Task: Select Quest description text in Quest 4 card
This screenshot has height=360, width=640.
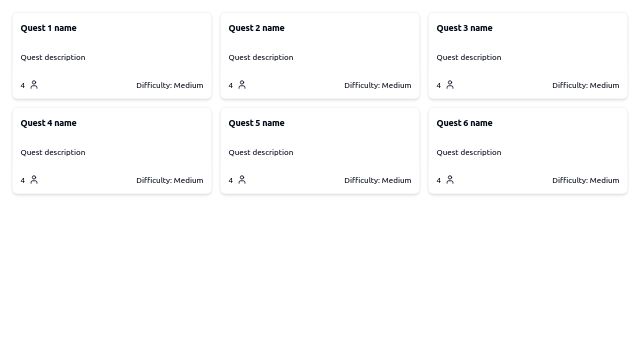Action: [53, 153]
